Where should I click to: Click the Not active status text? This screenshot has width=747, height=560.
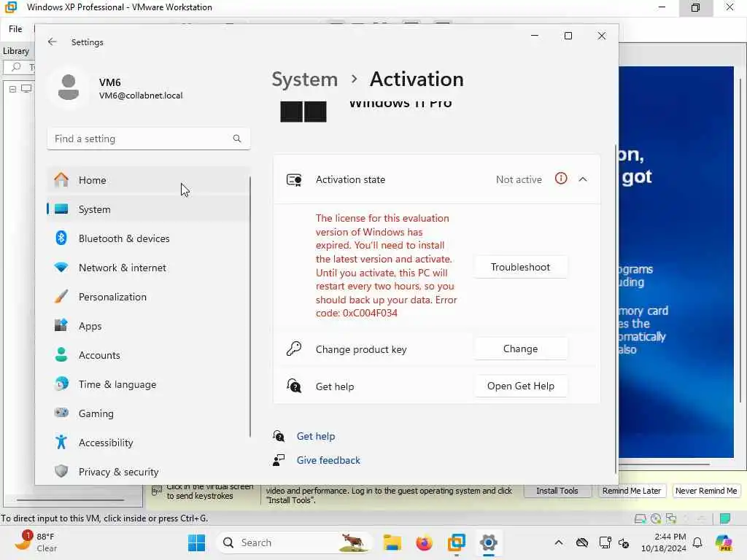[519, 179]
